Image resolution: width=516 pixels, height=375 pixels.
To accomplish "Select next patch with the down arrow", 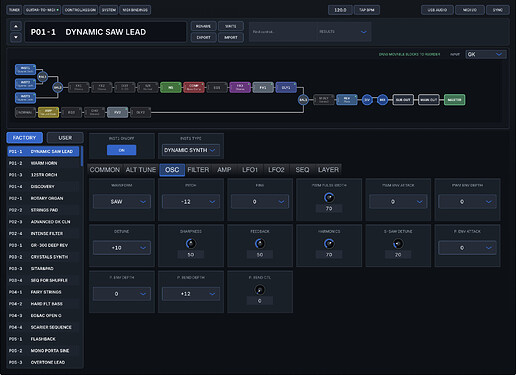I will pos(16,37).
